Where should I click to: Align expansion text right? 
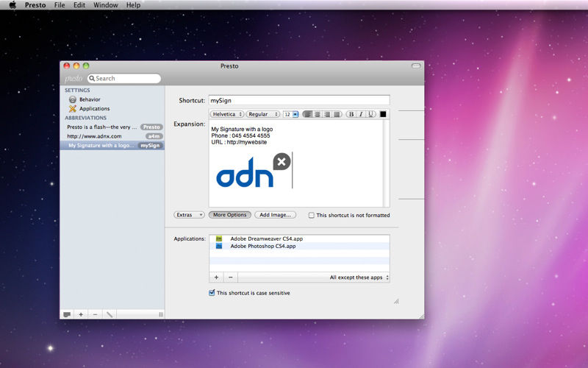pos(327,114)
